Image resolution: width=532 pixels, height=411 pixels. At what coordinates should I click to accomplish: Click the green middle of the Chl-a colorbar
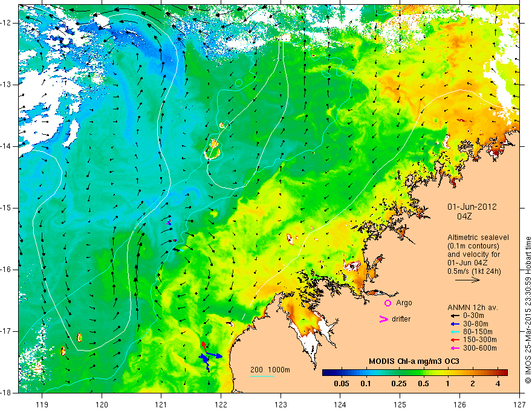coord(416,372)
